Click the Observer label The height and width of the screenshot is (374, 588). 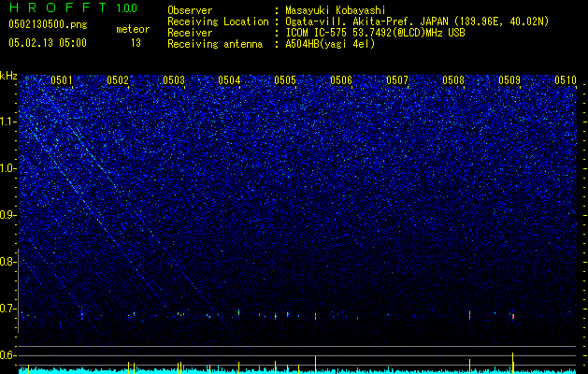[190, 10]
